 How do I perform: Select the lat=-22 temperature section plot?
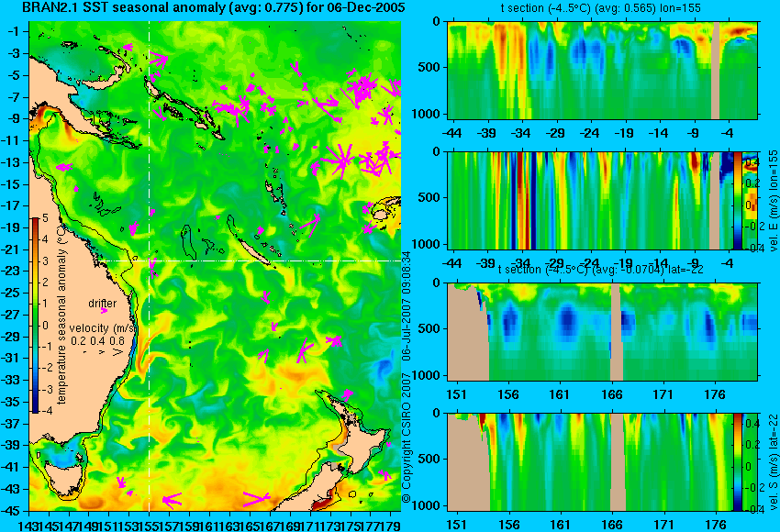(x=603, y=332)
